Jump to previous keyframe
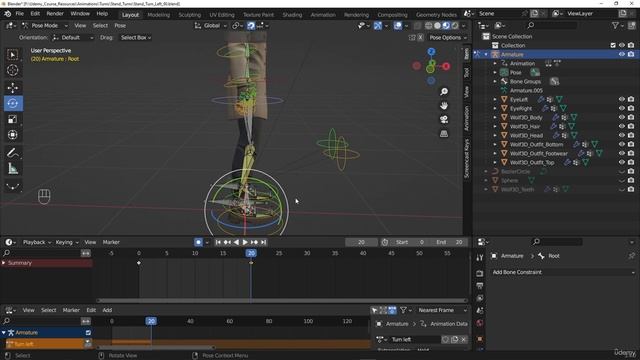 (227, 242)
